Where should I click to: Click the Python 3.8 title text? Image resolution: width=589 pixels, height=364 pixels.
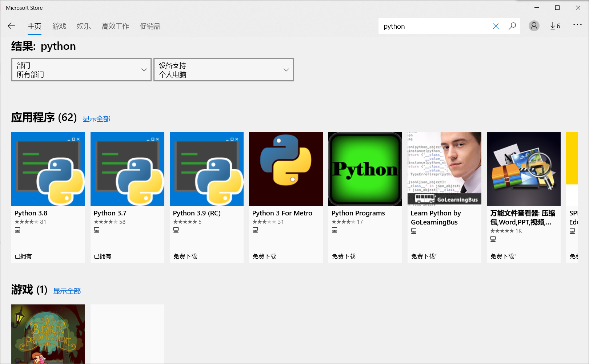[x=31, y=213]
